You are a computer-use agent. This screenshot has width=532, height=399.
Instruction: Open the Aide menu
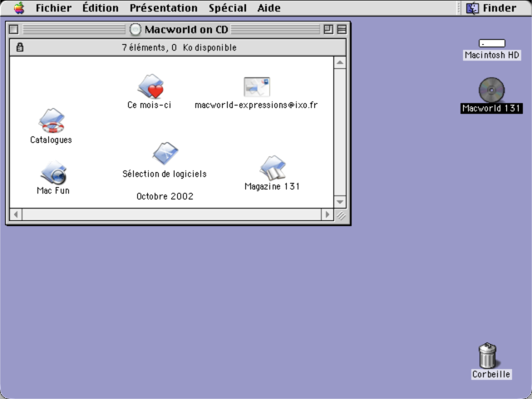[x=269, y=7]
